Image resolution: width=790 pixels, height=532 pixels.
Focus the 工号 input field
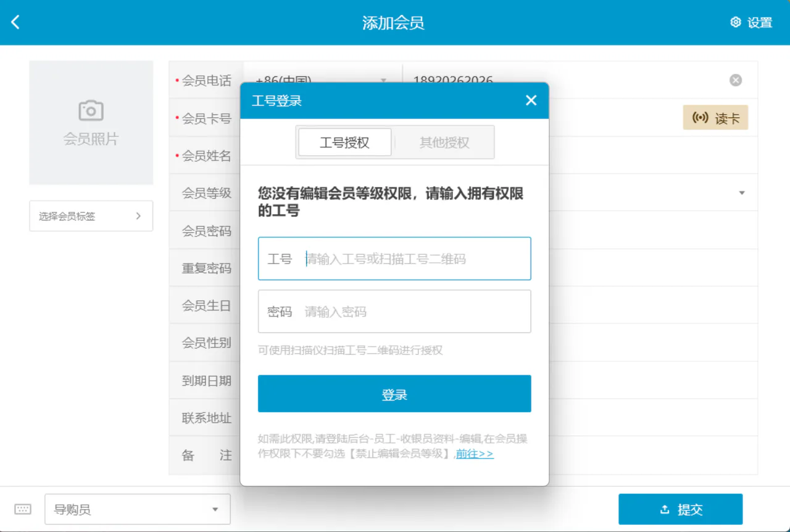(x=394, y=259)
